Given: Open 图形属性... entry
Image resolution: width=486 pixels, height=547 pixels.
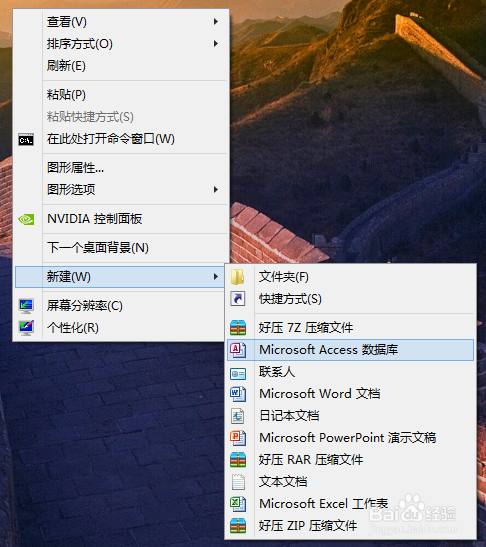Looking at the screenshot, I should point(121,167).
